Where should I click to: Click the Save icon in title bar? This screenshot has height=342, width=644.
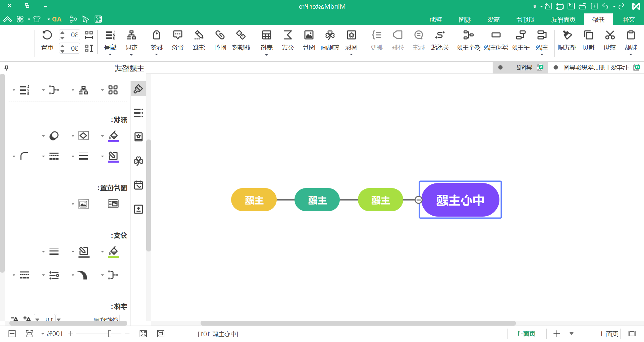(x=571, y=6)
